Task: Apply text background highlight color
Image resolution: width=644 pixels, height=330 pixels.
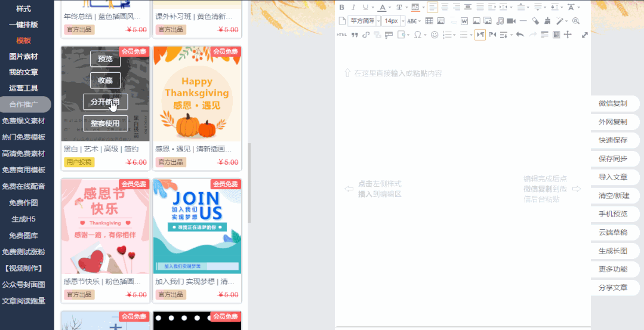Action: tap(415, 7)
